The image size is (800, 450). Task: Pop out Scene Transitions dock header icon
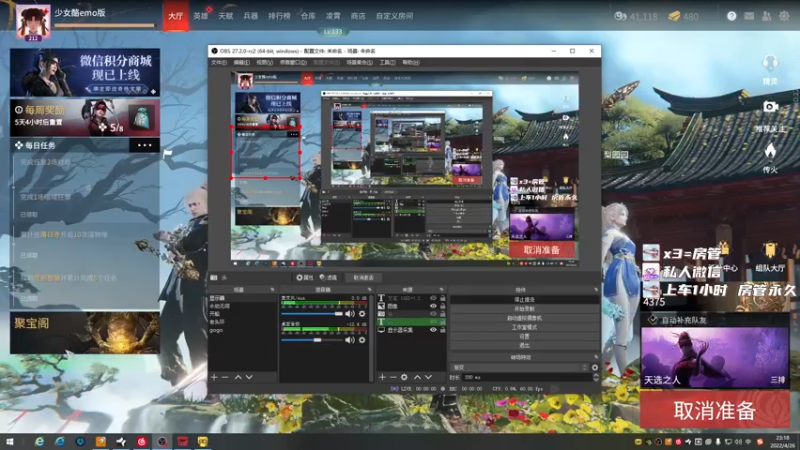tap(595, 357)
